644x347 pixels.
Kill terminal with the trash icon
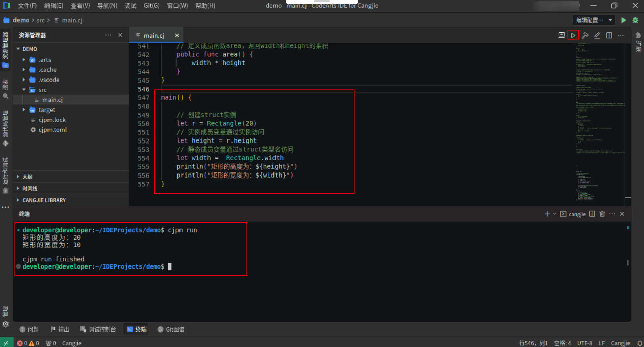coord(602,214)
